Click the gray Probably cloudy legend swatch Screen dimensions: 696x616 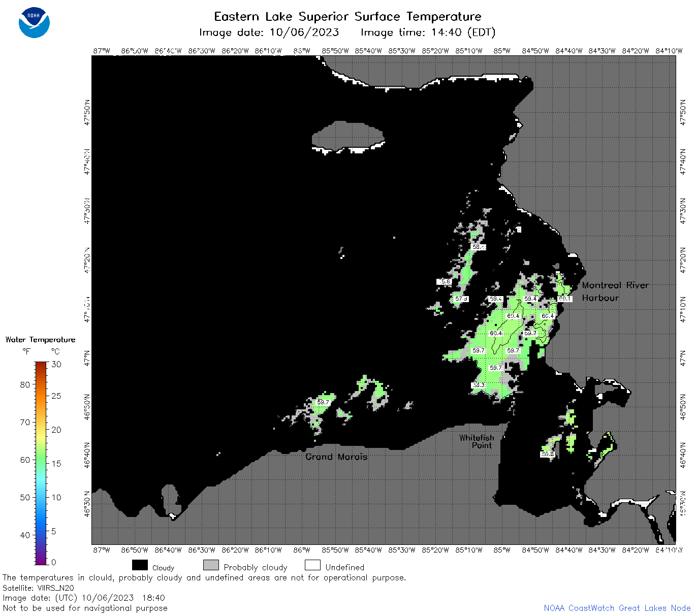click(211, 565)
